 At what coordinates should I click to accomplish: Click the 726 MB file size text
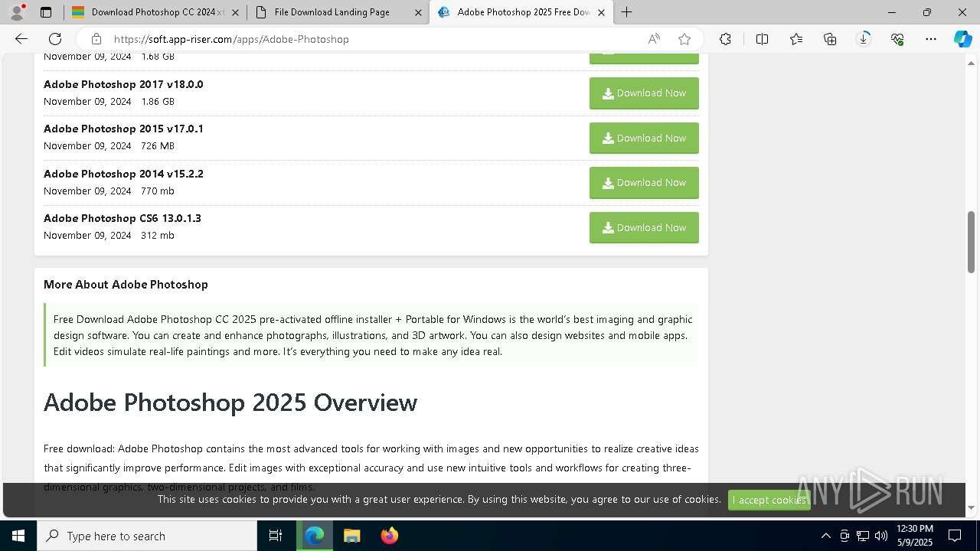tap(158, 145)
